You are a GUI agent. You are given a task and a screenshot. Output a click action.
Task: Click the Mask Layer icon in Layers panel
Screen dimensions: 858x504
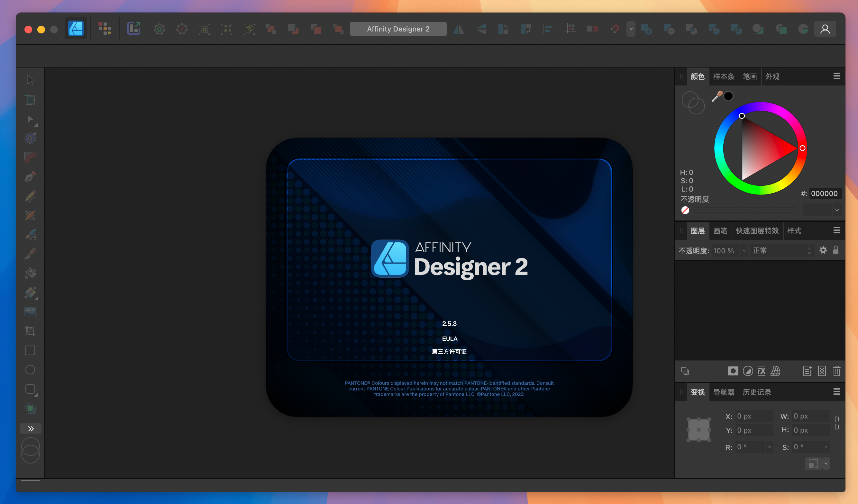click(x=733, y=371)
